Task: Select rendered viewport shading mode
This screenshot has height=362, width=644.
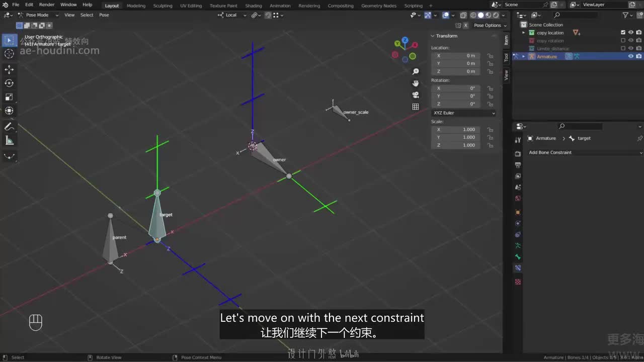Action: coord(496,15)
